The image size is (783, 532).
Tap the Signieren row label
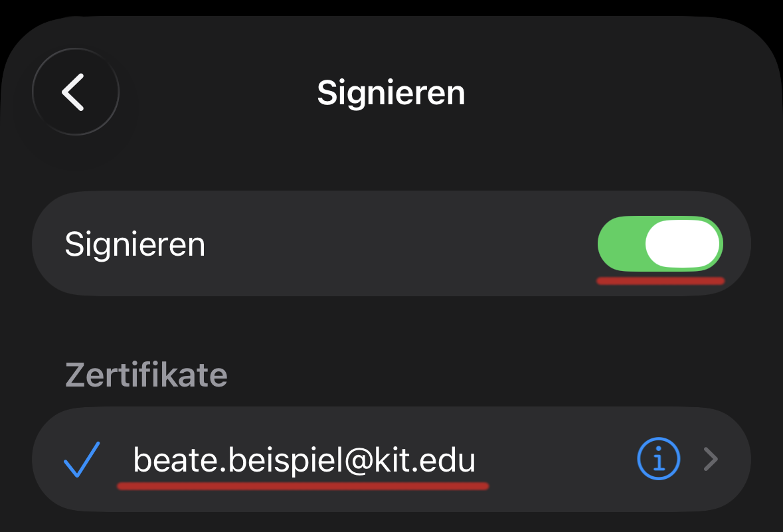click(135, 244)
